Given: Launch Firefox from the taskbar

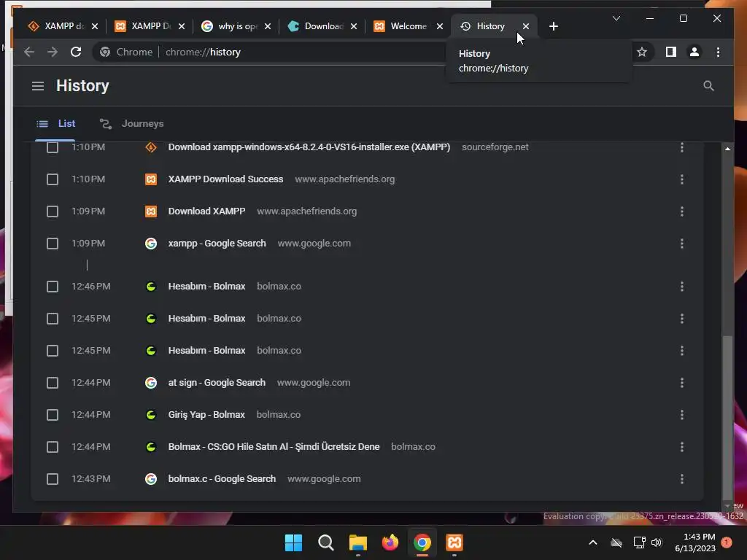Looking at the screenshot, I should [390, 542].
